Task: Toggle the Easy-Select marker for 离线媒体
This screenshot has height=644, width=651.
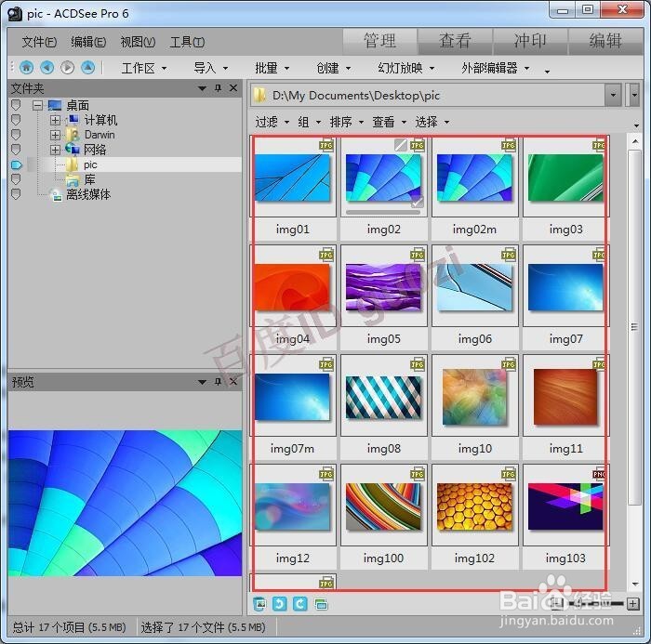Action: coord(16,194)
